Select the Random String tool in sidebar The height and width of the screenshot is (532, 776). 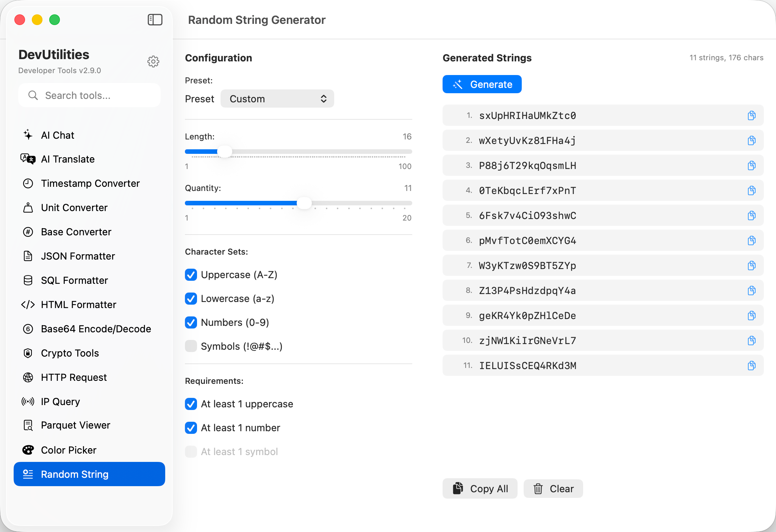point(74,474)
